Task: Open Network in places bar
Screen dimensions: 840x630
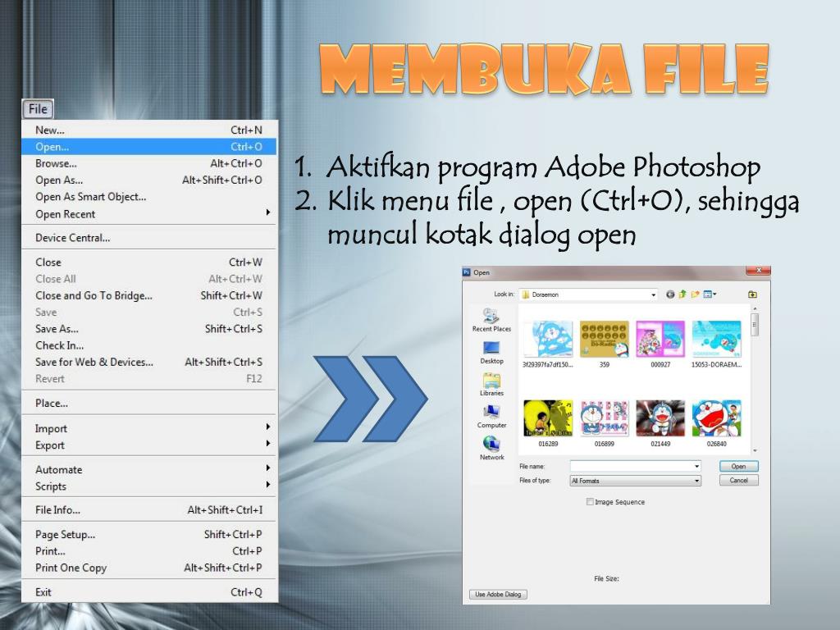Action: coord(491,449)
